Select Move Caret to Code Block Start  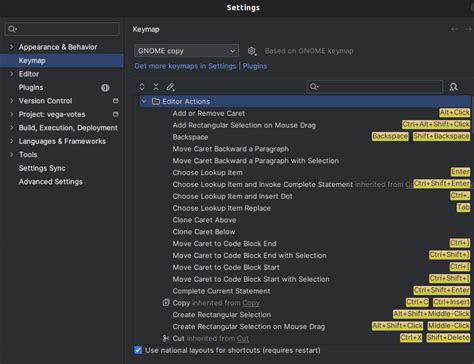click(x=226, y=267)
